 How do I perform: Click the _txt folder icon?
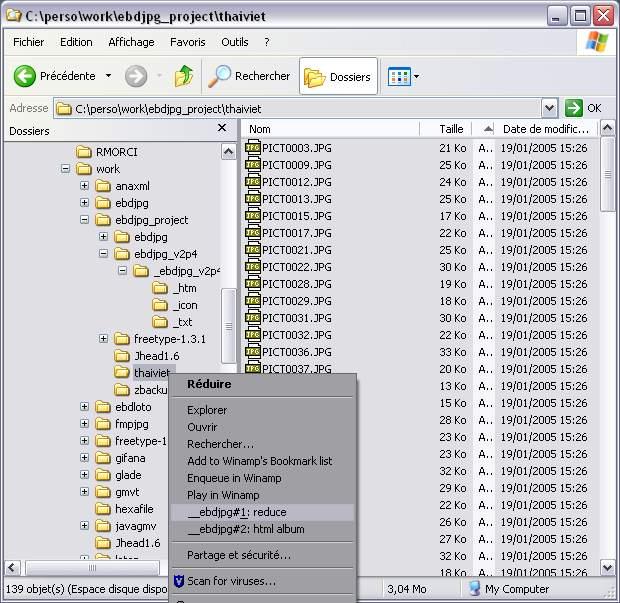click(x=160, y=322)
